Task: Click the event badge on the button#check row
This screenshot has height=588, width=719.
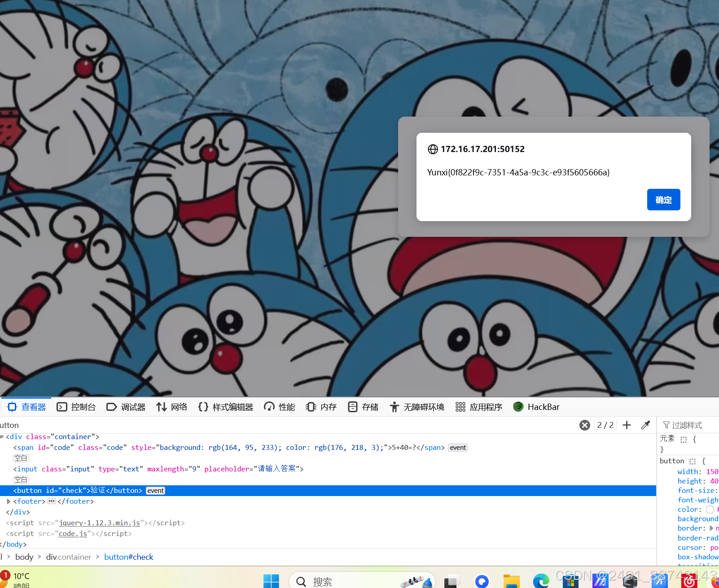Action: tap(155, 491)
